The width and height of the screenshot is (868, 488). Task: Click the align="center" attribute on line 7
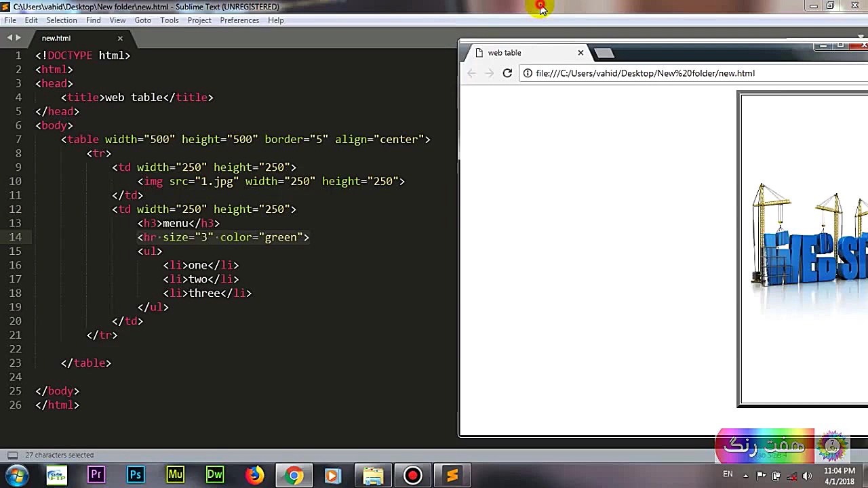380,140
